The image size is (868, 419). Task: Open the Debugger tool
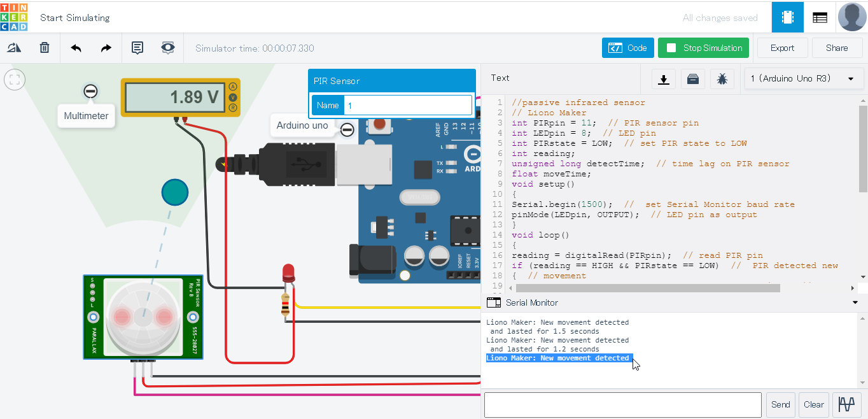pyautogui.click(x=722, y=78)
